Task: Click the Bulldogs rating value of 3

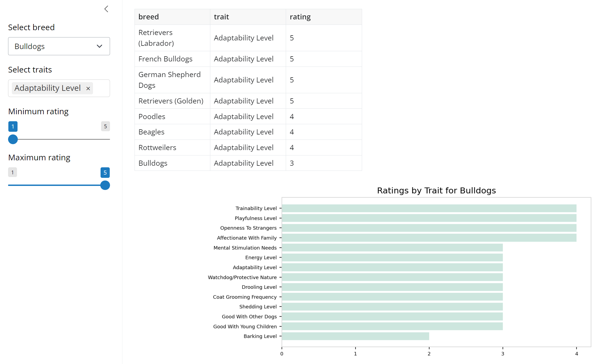Action: 292,163
